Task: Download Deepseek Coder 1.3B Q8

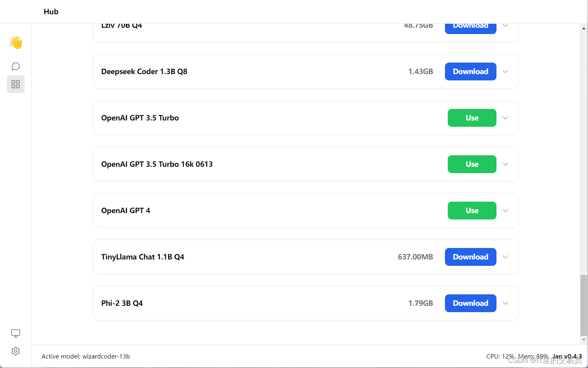Action: (470, 71)
